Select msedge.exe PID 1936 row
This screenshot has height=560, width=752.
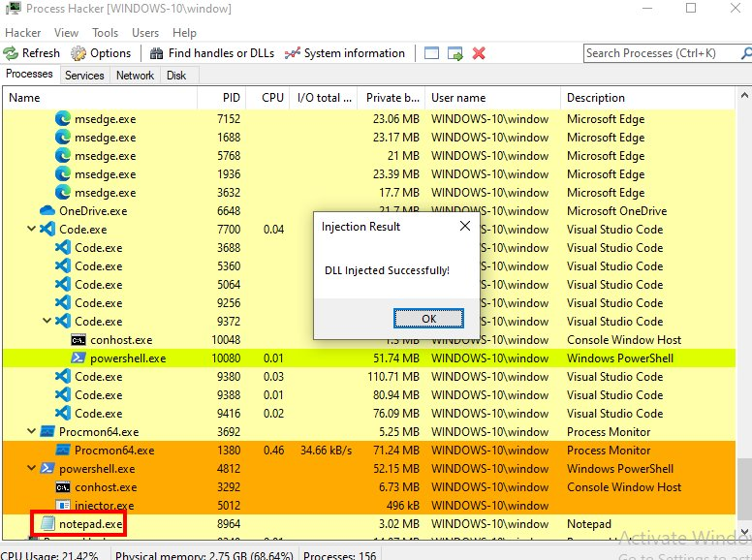pyautogui.click(x=369, y=174)
